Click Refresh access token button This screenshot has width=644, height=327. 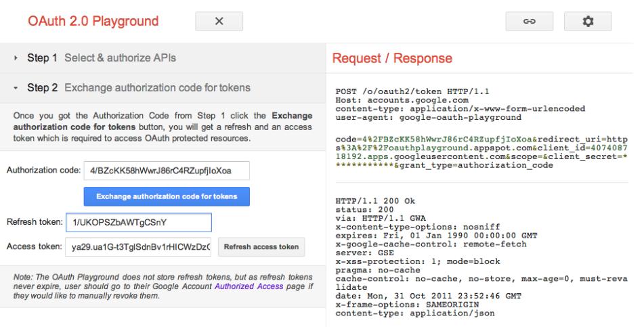point(261,247)
